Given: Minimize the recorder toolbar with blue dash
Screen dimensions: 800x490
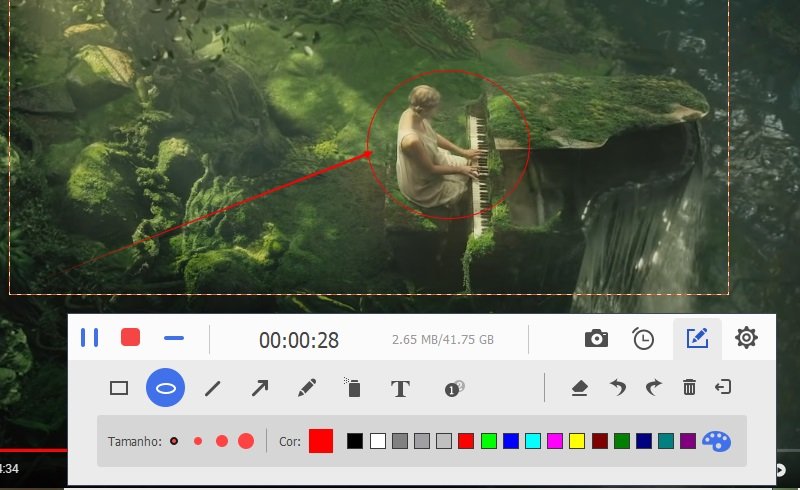Looking at the screenshot, I should coord(173,338).
